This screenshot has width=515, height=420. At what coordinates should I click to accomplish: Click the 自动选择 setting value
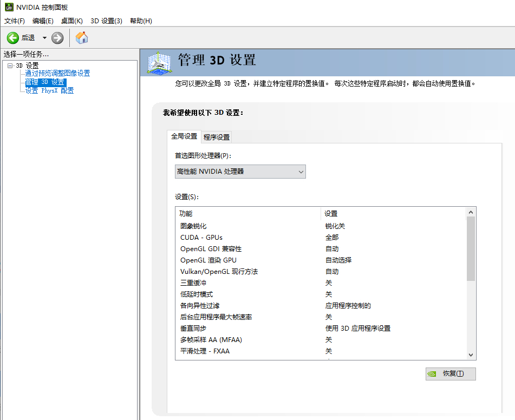tap(338, 260)
